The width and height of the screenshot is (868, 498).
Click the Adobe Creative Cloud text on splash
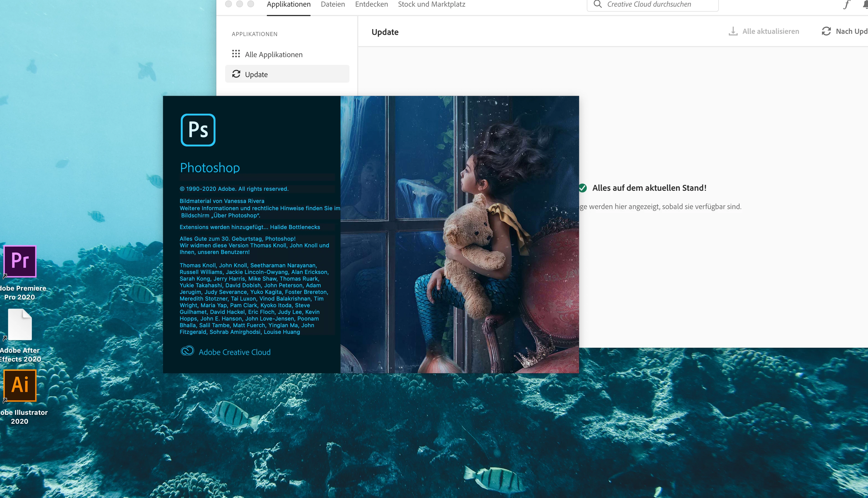[x=235, y=352]
